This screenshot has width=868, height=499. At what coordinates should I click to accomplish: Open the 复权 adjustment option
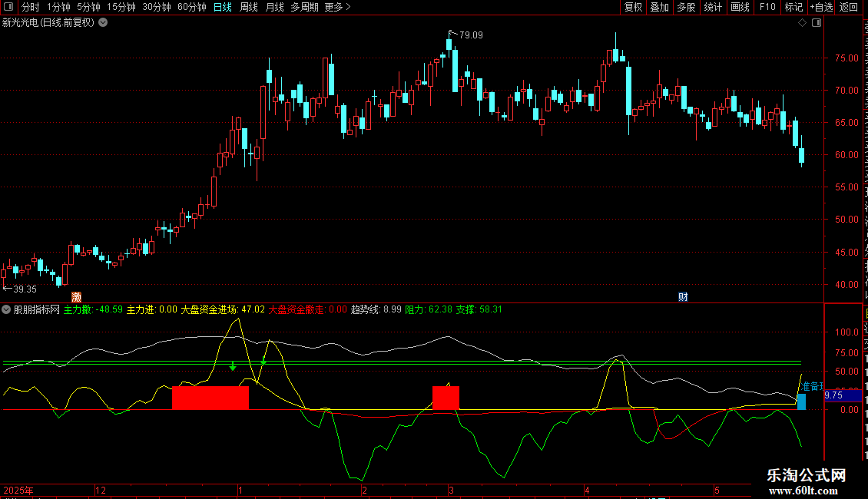(633, 7)
